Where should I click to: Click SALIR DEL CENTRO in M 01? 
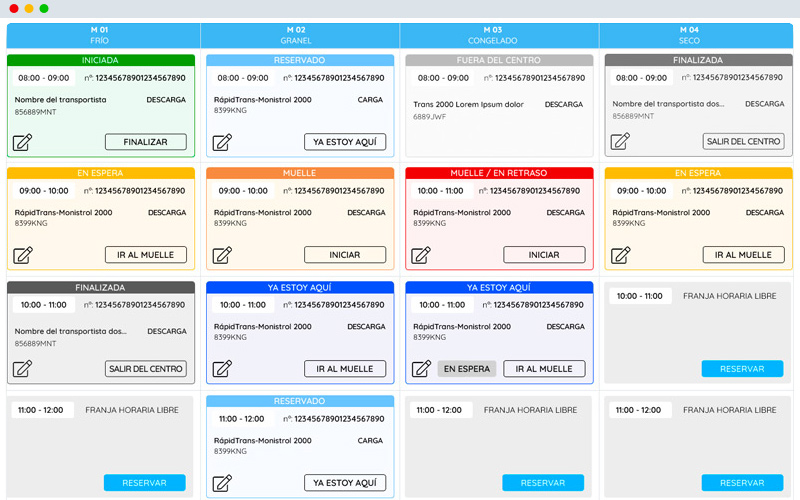146,368
